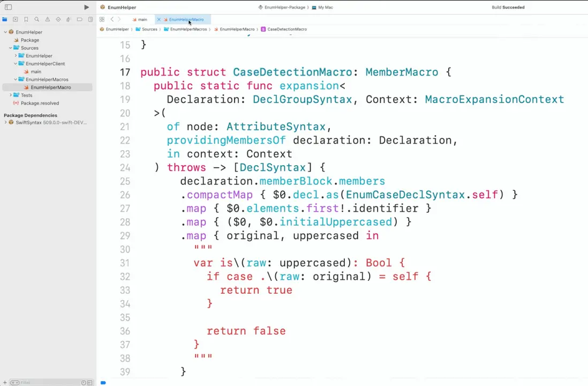Screen dimensions: 588x386
Task: Open the navigator filter options menu
Action: pyautogui.click(x=14, y=383)
